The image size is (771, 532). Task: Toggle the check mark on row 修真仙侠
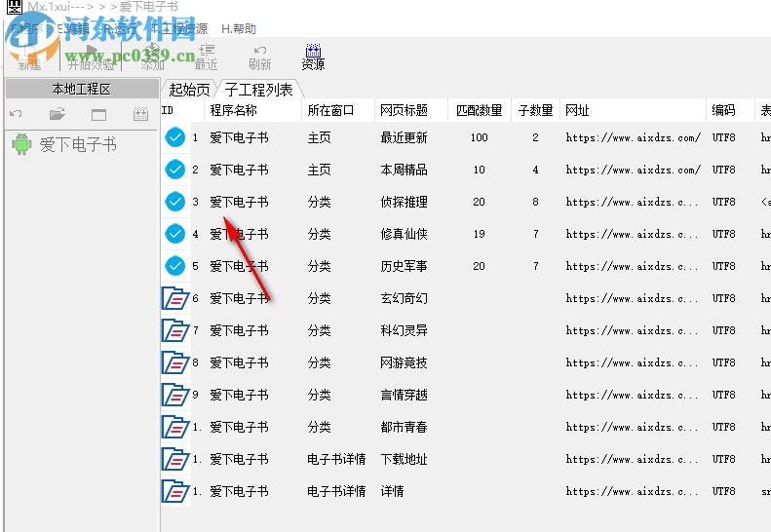[175, 234]
